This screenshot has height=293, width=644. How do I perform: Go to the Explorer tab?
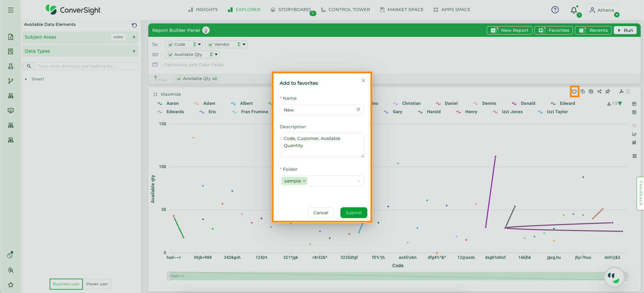[244, 10]
